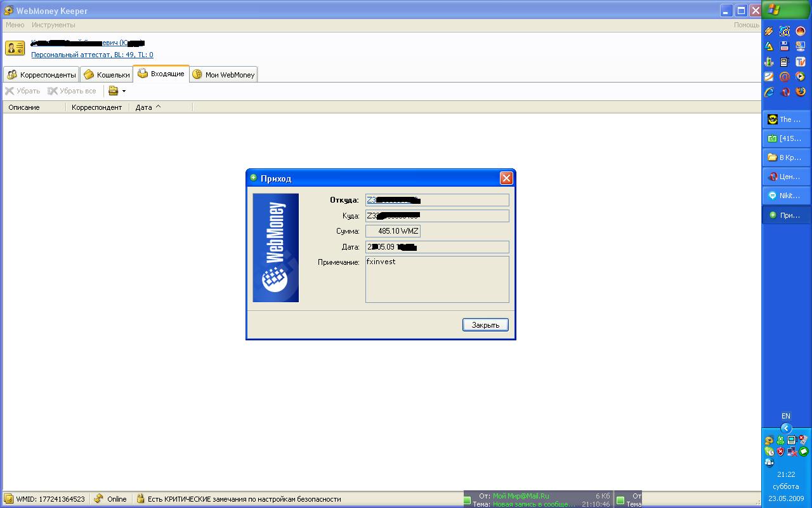
Task: Open the TV quick launch icon
Action: (x=801, y=62)
